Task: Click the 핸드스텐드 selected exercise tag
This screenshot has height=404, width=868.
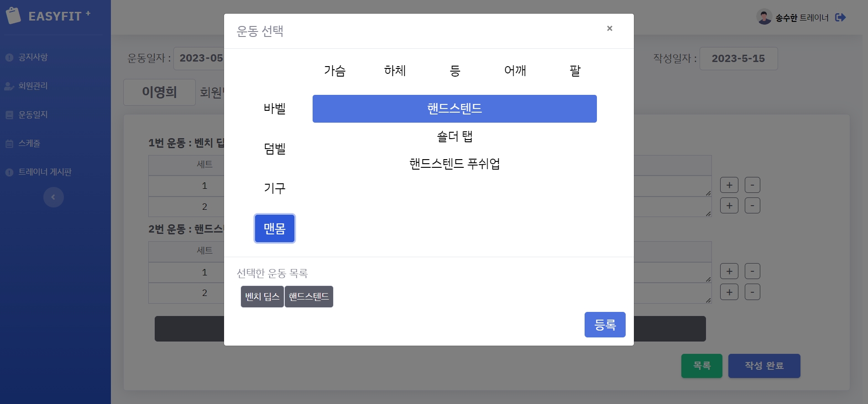Action: click(309, 297)
